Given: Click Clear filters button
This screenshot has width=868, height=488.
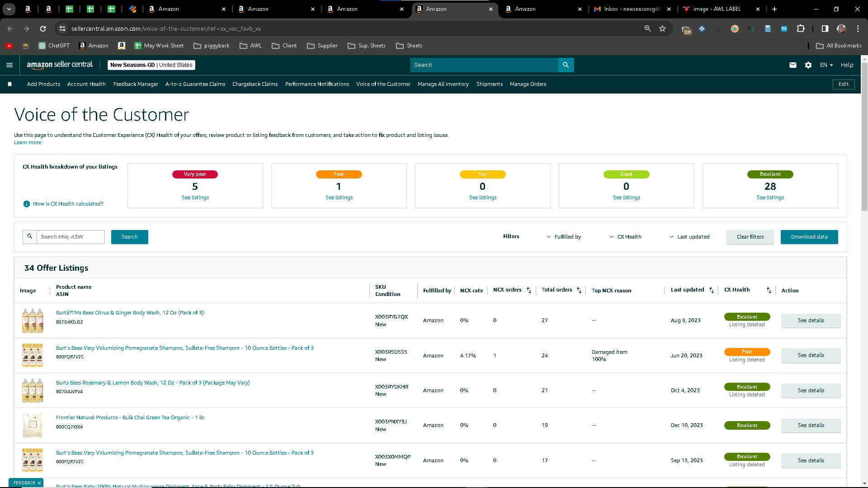Looking at the screenshot, I should pyautogui.click(x=750, y=237).
